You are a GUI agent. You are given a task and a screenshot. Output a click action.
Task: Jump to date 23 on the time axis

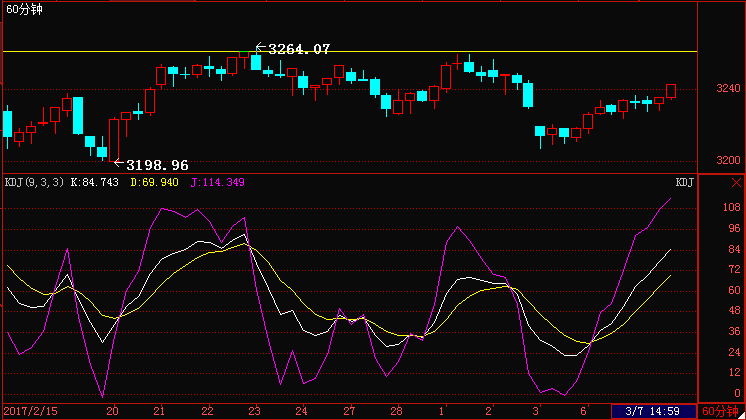point(255,411)
